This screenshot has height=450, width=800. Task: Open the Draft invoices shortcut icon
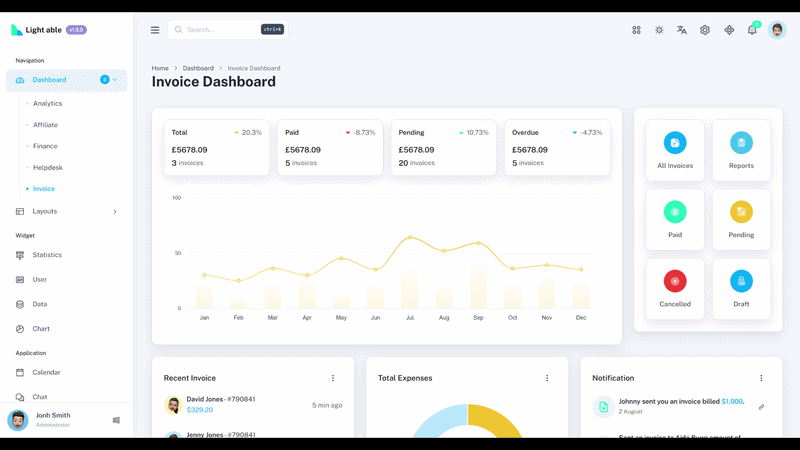[741, 281]
